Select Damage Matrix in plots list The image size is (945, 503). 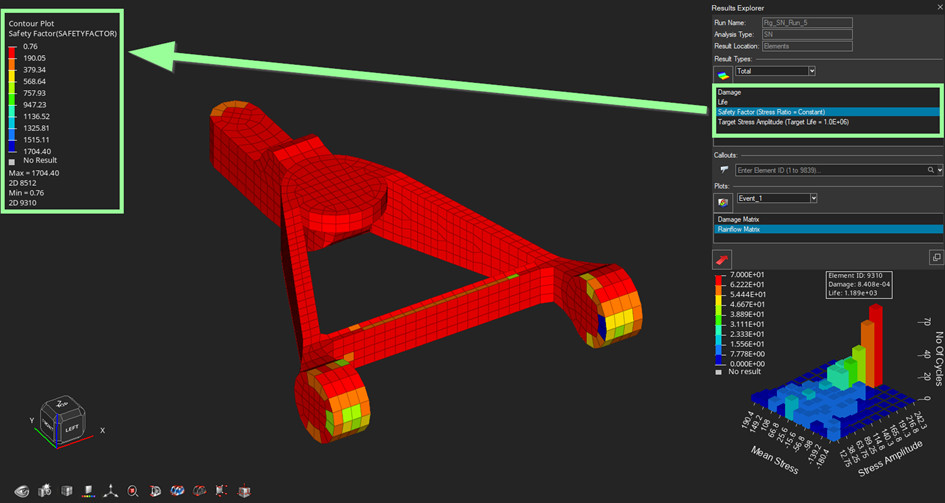741,218
